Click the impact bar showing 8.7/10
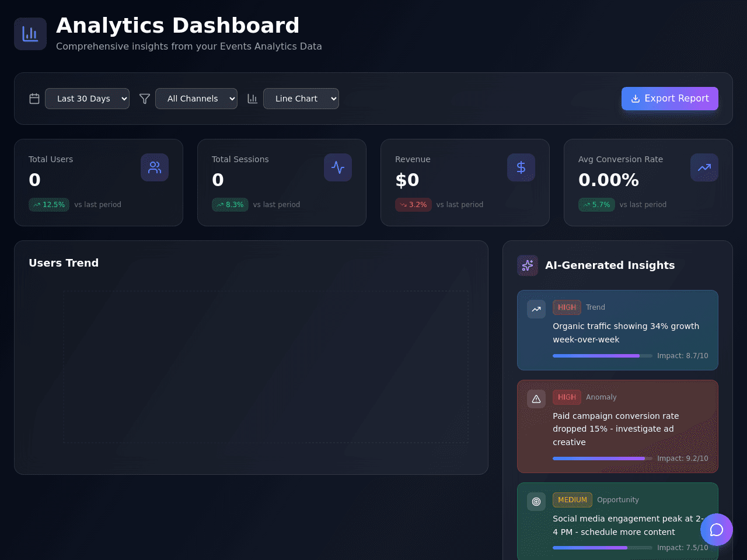747x560 pixels. [602, 356]
